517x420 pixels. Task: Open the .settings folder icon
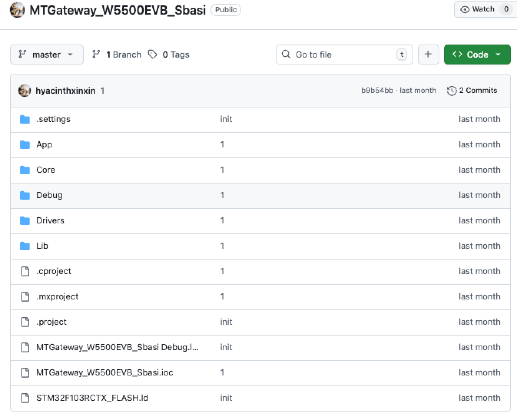click(25, 119)
